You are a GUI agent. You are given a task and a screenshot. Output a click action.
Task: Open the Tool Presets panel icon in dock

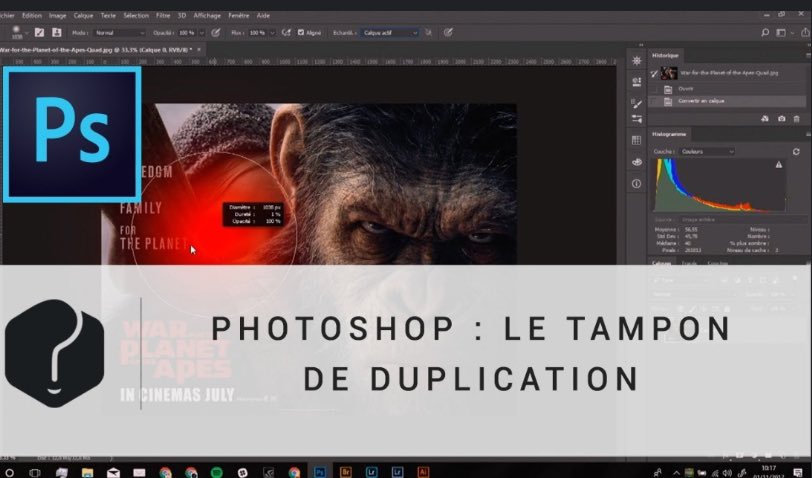click(x=636, y=119)
